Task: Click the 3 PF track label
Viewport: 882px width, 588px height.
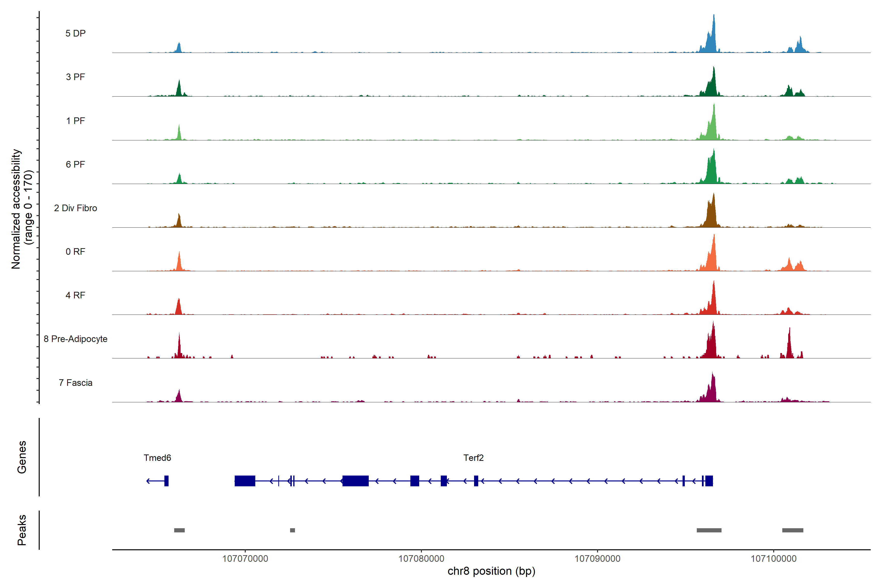Action: point(75,77)
